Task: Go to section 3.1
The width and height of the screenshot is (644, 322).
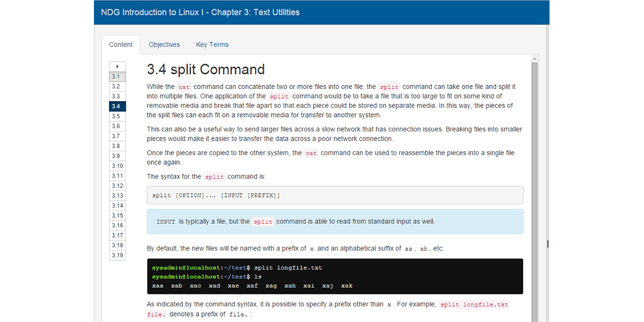Action: tap(118, 77)
